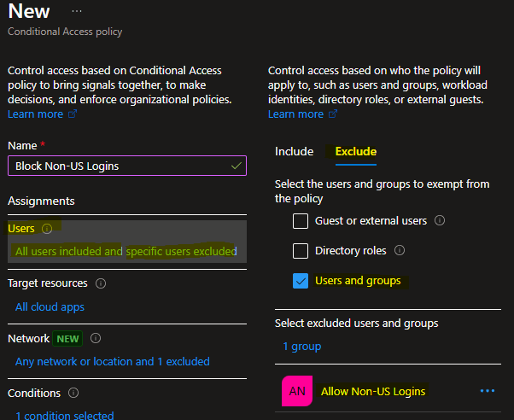Enable the Guest or external users checkbox
This screenshot has width=514, height=420.
coord(301,221)
